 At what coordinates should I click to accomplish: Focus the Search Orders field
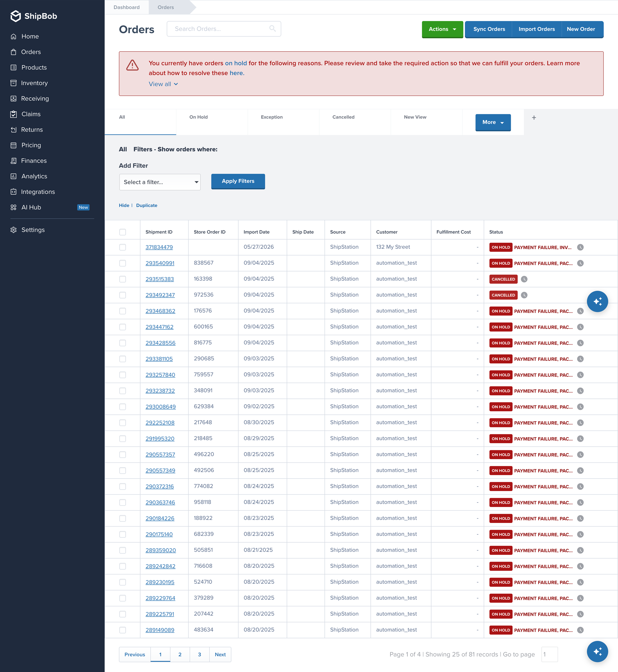pos(224,29)
